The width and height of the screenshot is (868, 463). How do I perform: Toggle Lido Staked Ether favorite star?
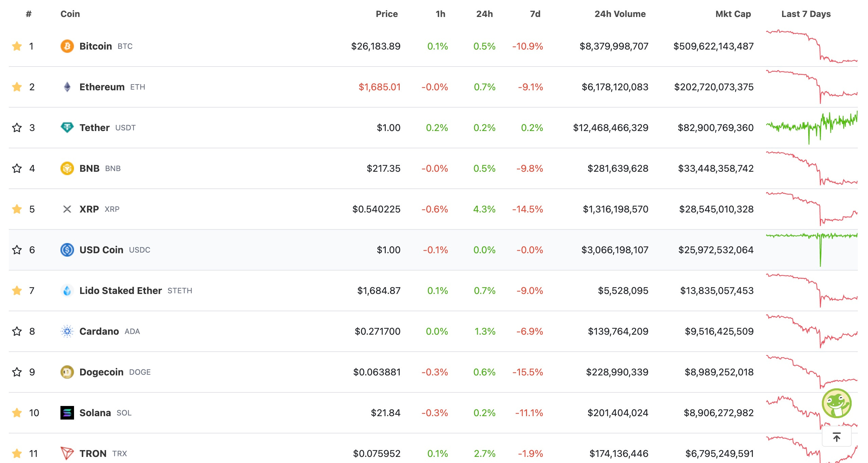click(x=17, y=291)
